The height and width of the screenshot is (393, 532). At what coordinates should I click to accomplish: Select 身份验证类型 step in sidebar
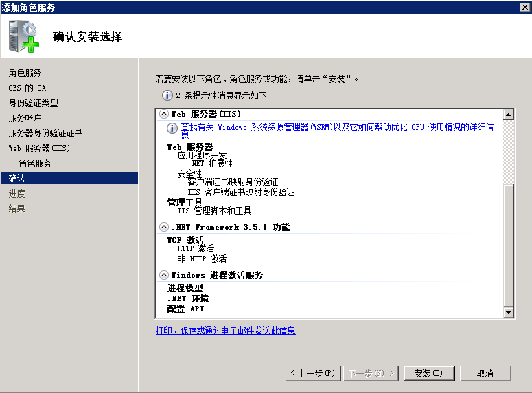[x=33, y=103]
